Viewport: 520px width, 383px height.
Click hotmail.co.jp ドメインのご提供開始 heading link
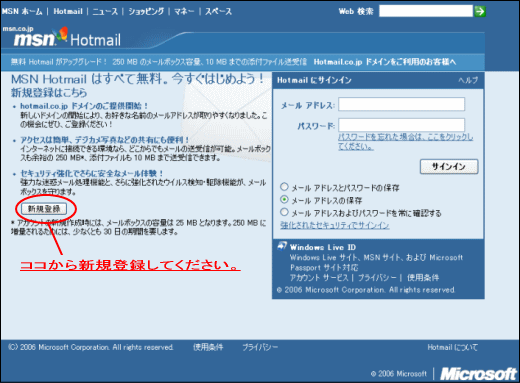pos(84,106)
